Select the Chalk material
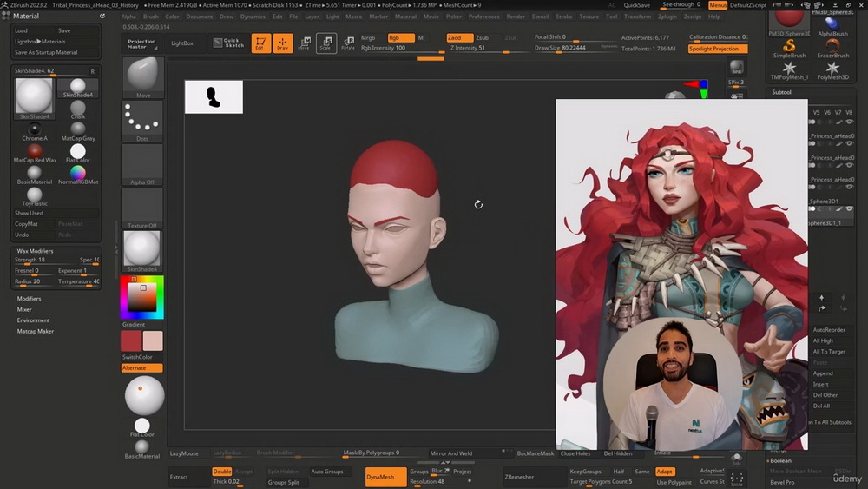The height and width of the screenshot is (489, 868). point(78,109)
